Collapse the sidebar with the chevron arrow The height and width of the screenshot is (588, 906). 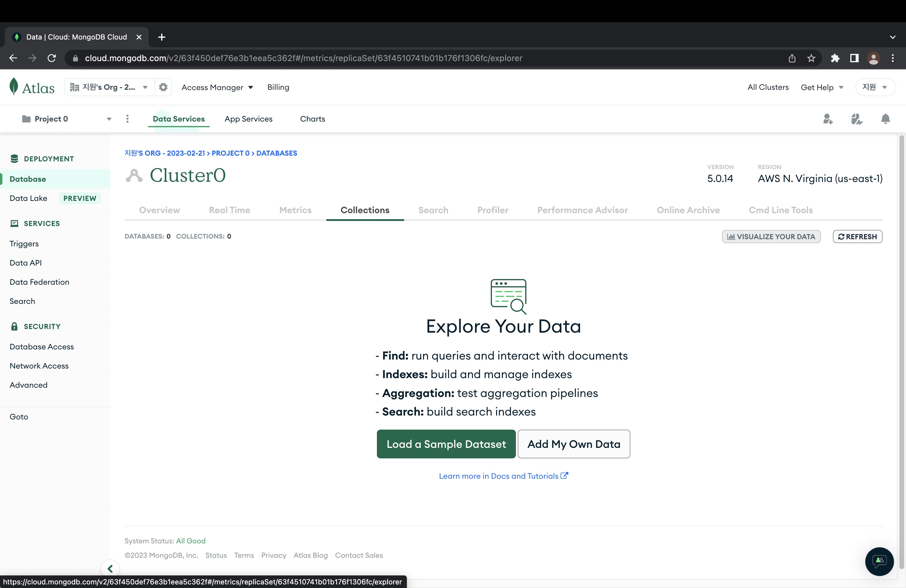[x=110, y=569]
